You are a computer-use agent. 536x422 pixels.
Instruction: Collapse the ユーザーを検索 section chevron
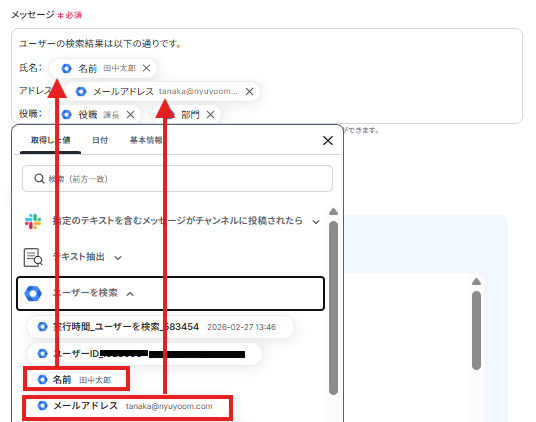pyautogui.click(x=130, y=294)
